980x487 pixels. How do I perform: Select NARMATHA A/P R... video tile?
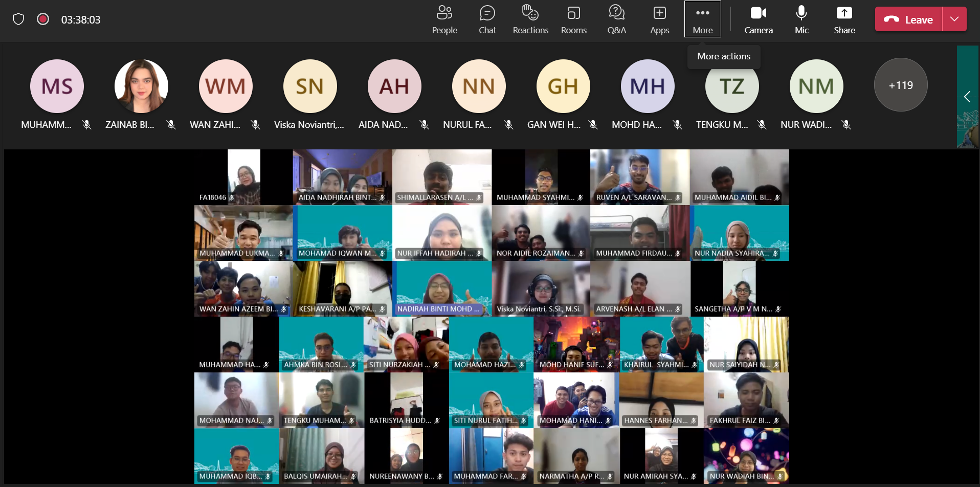[576, 456]
